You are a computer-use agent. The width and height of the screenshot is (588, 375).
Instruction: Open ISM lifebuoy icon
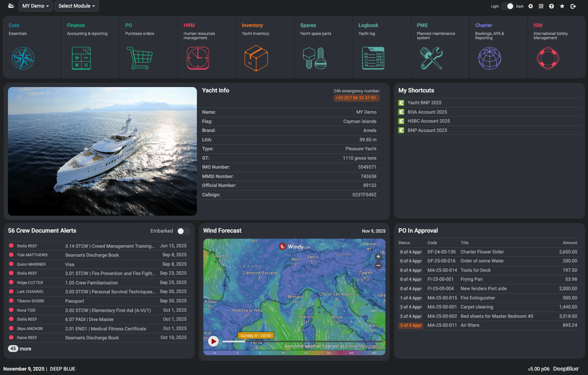pos(548,58)
